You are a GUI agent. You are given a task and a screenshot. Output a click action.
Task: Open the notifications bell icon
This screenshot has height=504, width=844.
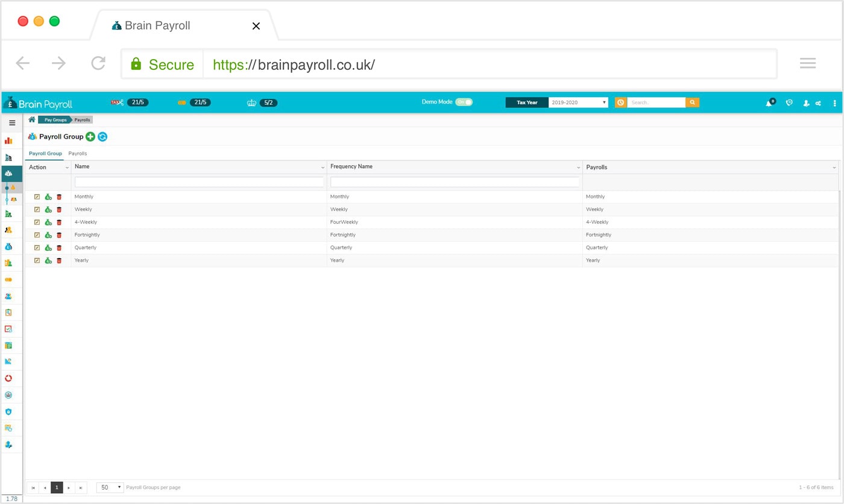click(x=769, y=103)
